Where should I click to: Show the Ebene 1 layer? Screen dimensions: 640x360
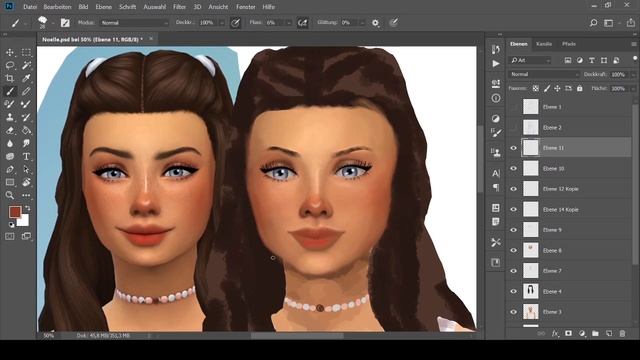(513, 107)
